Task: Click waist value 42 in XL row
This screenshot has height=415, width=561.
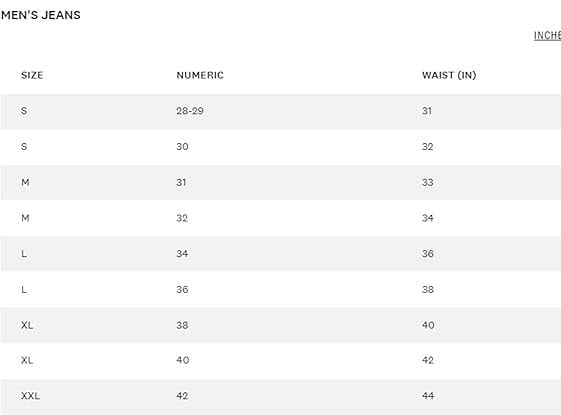Action: (428, 360)
